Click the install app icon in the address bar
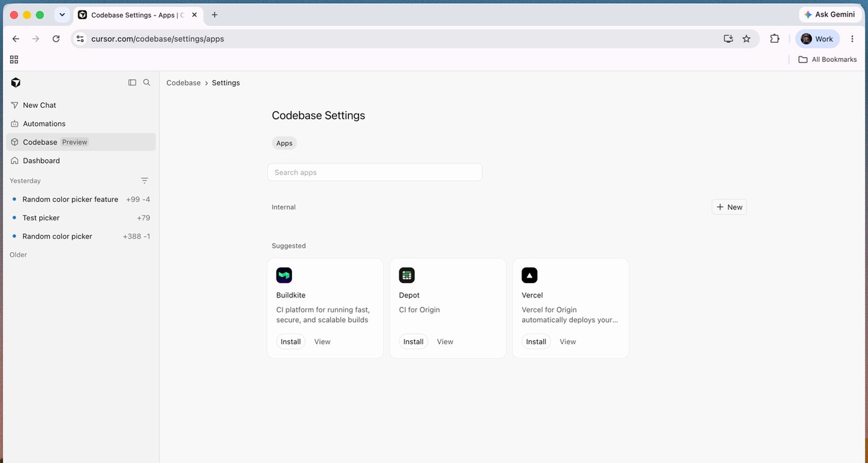The width and height of the screenshot is (868, 463). click(x=728, y=38)
